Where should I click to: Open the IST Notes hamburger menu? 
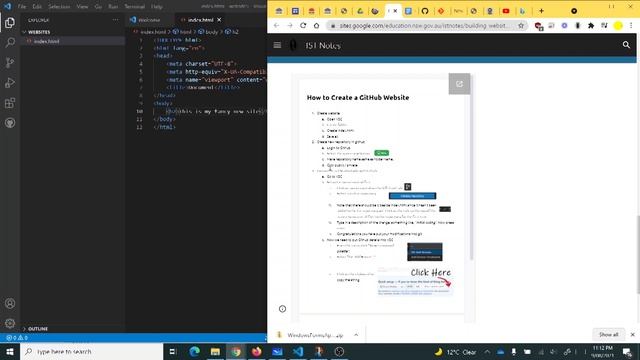[277, 45]
